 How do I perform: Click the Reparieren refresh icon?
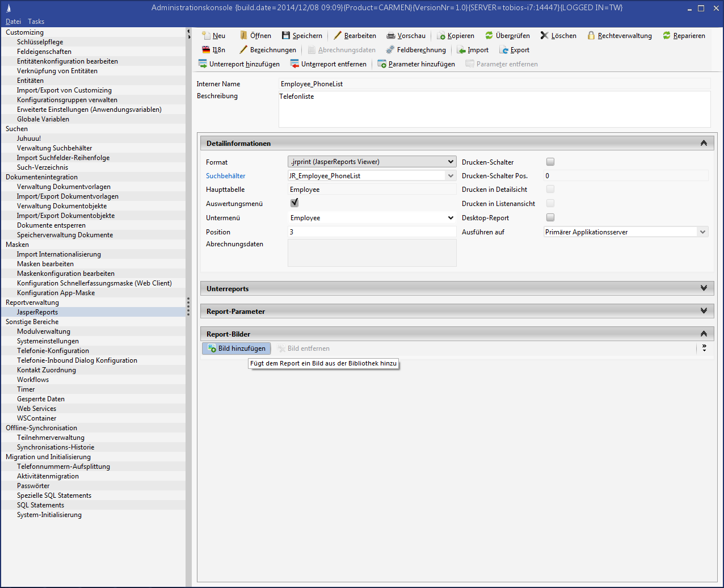[x=667, y=36]
